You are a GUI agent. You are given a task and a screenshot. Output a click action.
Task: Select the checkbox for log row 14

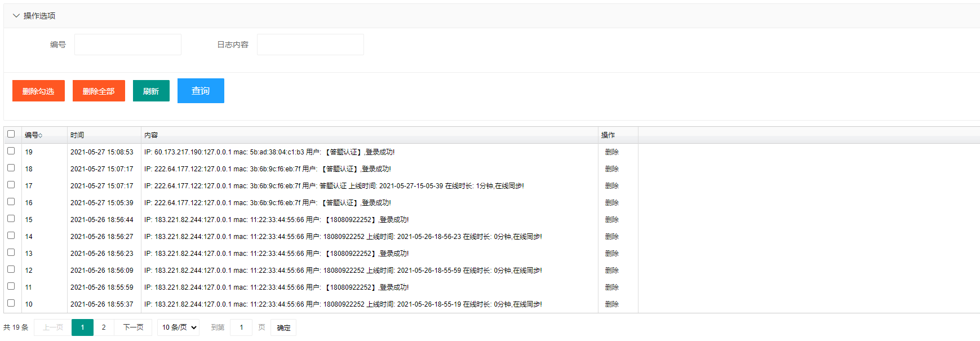[11, 236]
